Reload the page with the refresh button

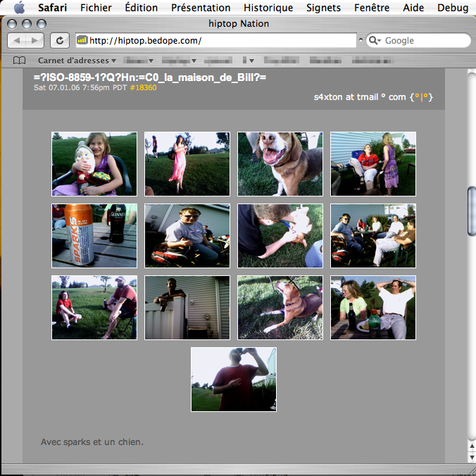coord(61,40)
